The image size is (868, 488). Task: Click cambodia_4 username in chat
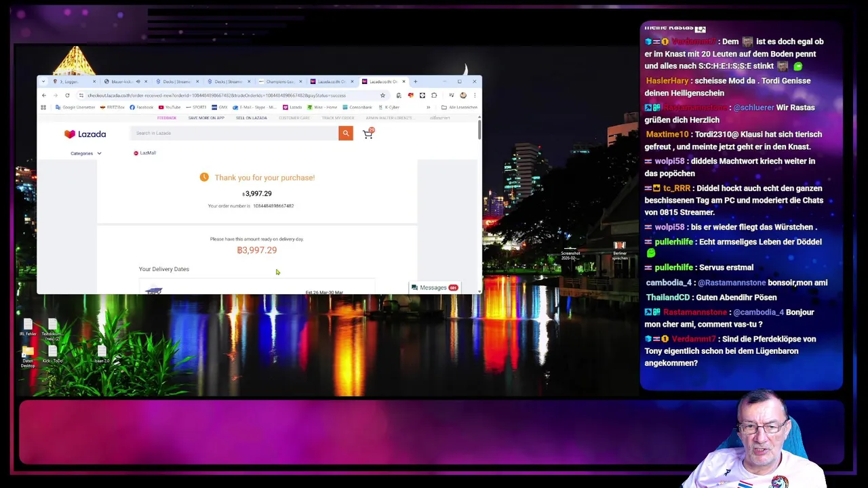(669, 283)
